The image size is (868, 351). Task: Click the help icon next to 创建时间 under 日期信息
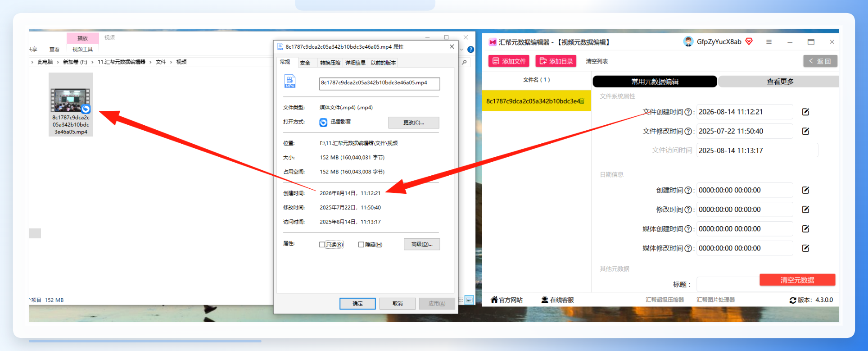[688, 191]
